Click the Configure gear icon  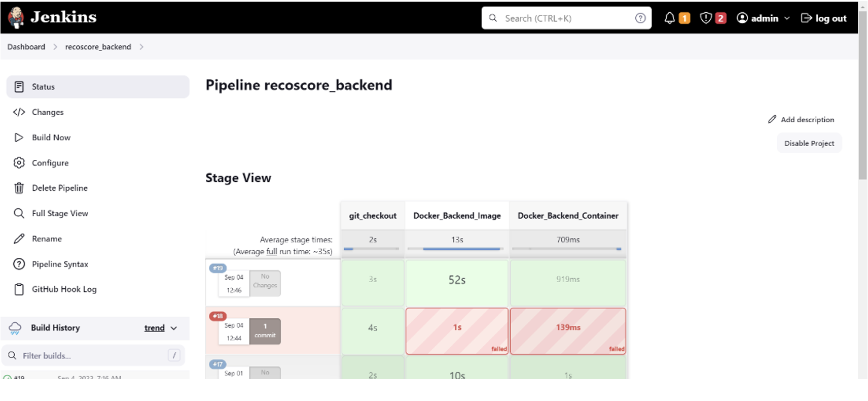click(19, 163)
